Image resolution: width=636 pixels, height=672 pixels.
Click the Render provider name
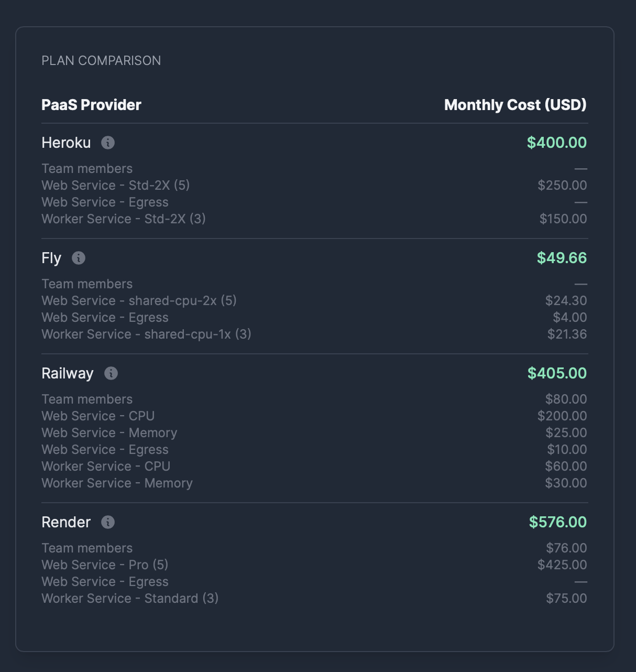[x=66, y=522]
